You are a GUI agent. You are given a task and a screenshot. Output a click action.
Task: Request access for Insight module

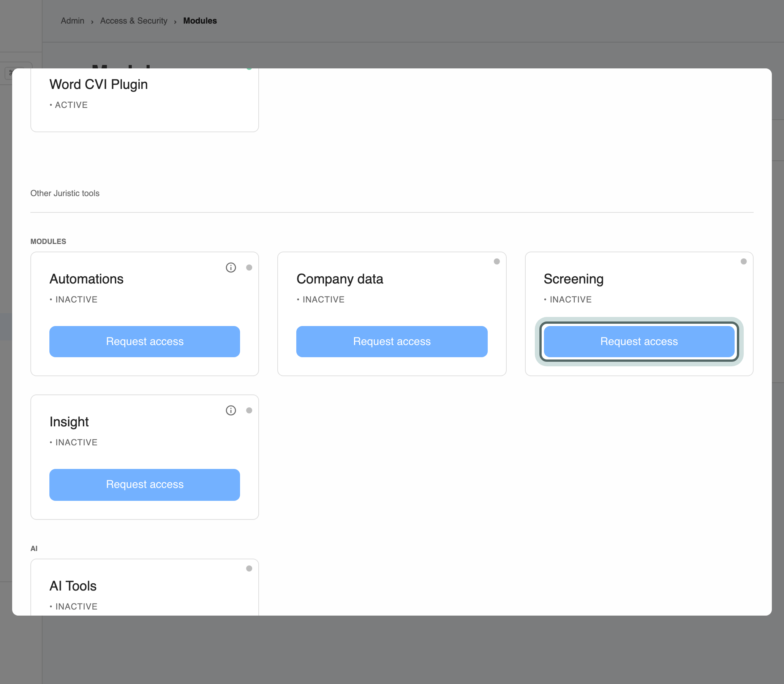[145, 485]
